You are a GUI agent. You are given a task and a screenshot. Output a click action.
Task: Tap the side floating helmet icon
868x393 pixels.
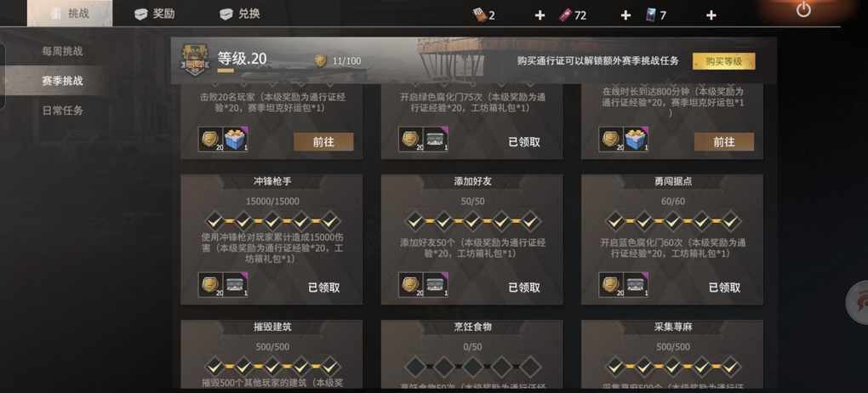(x=857, y=302)
